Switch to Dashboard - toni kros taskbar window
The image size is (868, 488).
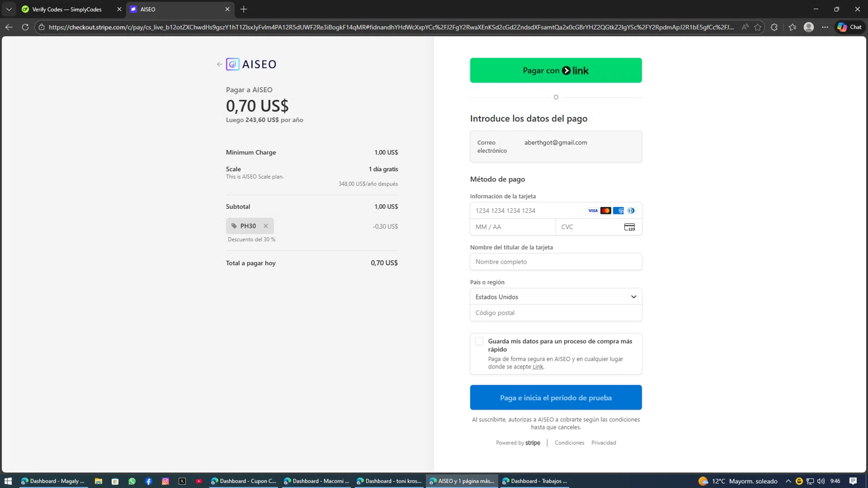[x=389, y=481]
